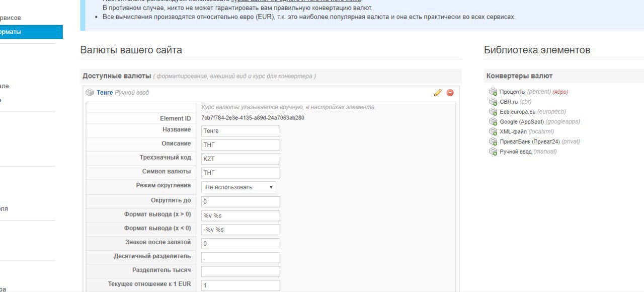Open the Режим округления dropdown
Image resolution: width=644 pixels, height=292 pixels.
coord(238,187)
